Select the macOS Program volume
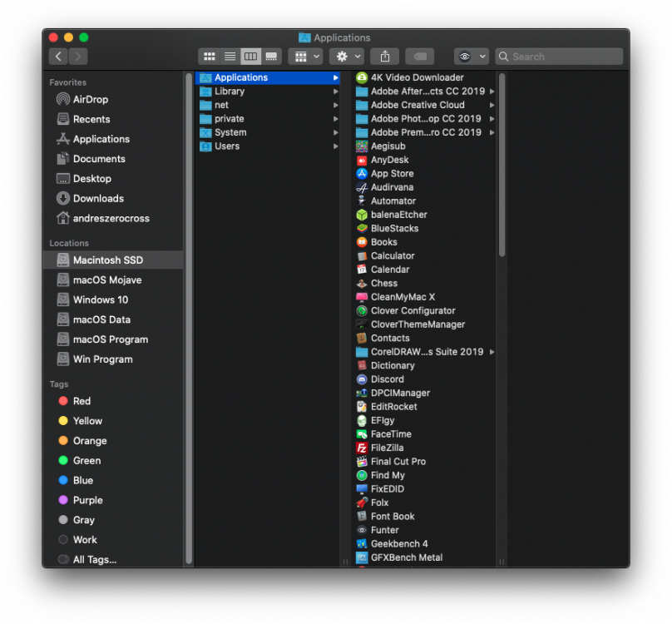This screenshot has height=624, width=672. pyautogui.click(x=114, y=339)
